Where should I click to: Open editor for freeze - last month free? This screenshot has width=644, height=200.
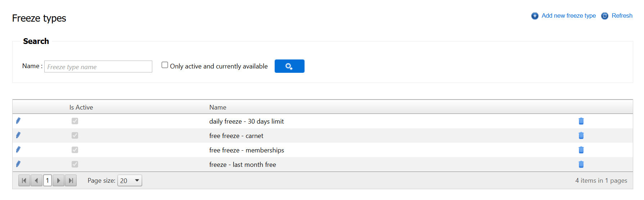coord(18,164)
